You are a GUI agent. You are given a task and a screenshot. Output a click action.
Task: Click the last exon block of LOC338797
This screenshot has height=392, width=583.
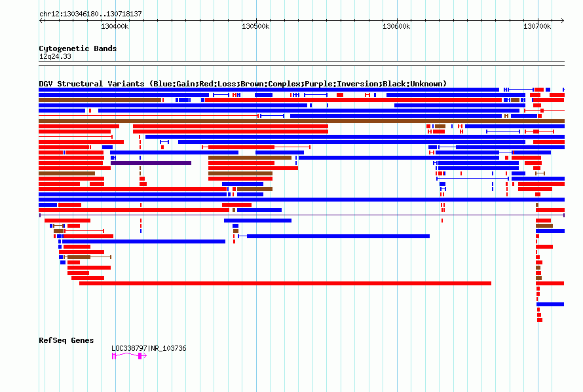[x=140, y=356]
